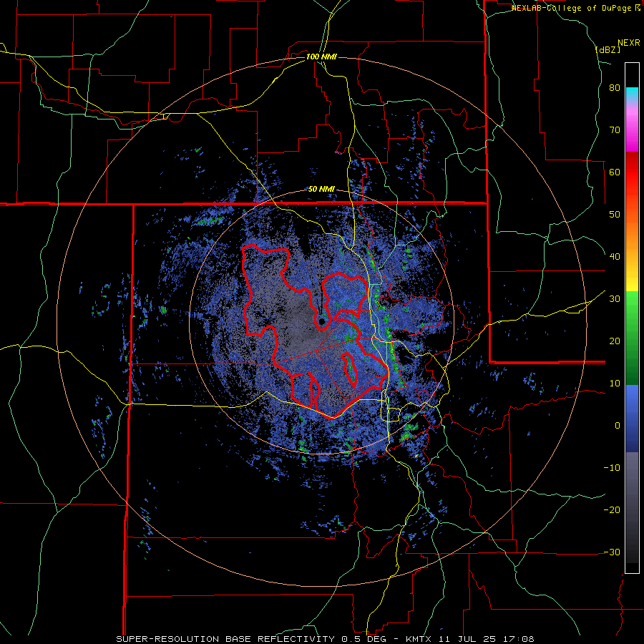Click the 0 value on dBZ scale
This screenshot has height=644, width=644.
618,426
